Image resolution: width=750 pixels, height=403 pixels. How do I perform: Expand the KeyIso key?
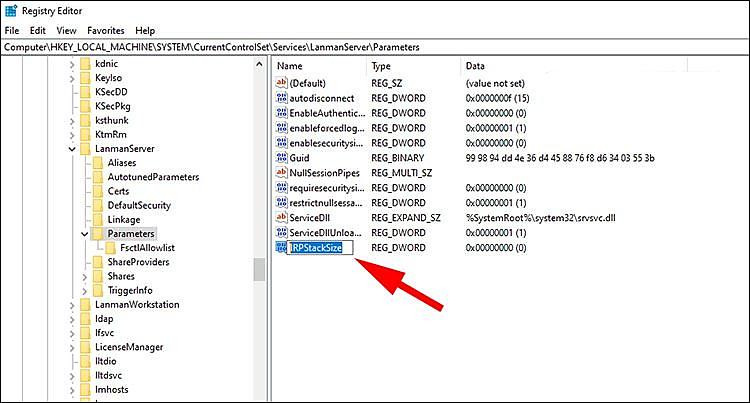point(72,78)
